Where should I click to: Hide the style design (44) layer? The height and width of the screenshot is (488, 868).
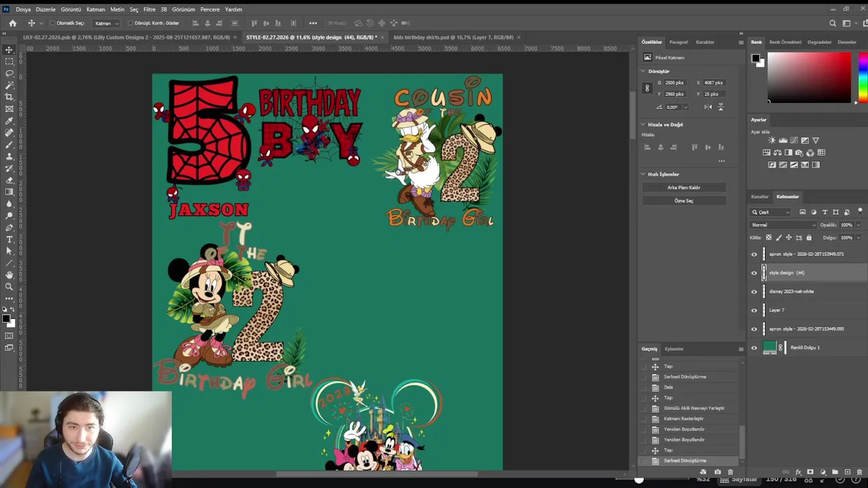754,273
